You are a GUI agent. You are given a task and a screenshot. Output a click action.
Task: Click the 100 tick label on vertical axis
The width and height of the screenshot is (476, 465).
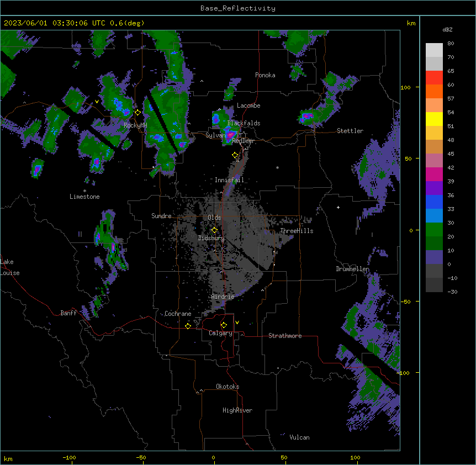coord(405,88)
